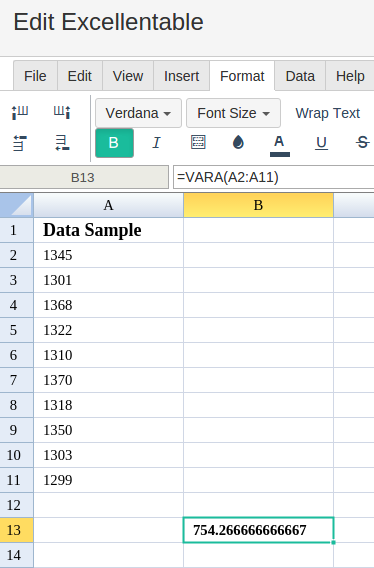The image size is (374, 568).
Task: Toggle italic formatting
Action: pyautogui.click(x=156, y=143)
